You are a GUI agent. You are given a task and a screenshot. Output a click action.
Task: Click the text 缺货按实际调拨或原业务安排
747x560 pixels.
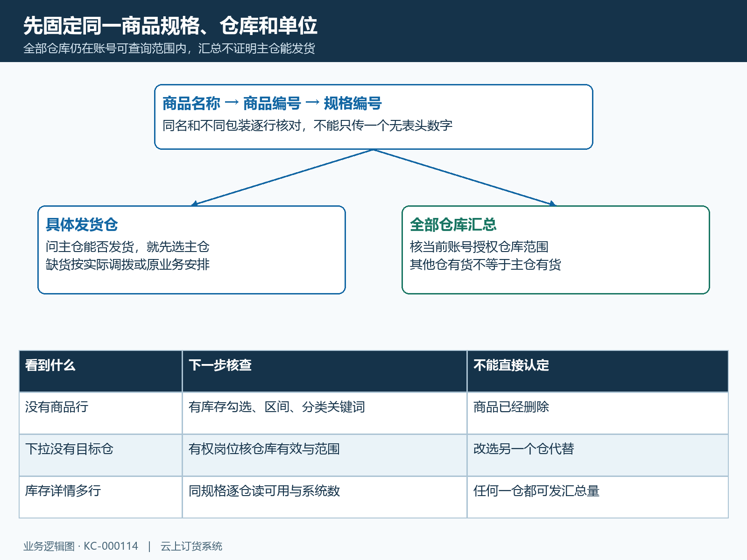[x=127, y=265]
